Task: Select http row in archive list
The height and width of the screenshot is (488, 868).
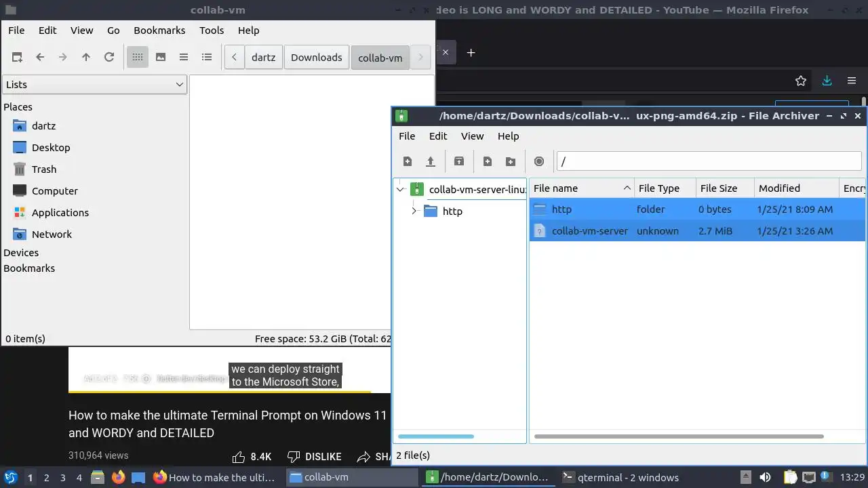Action: click(697, 209)
